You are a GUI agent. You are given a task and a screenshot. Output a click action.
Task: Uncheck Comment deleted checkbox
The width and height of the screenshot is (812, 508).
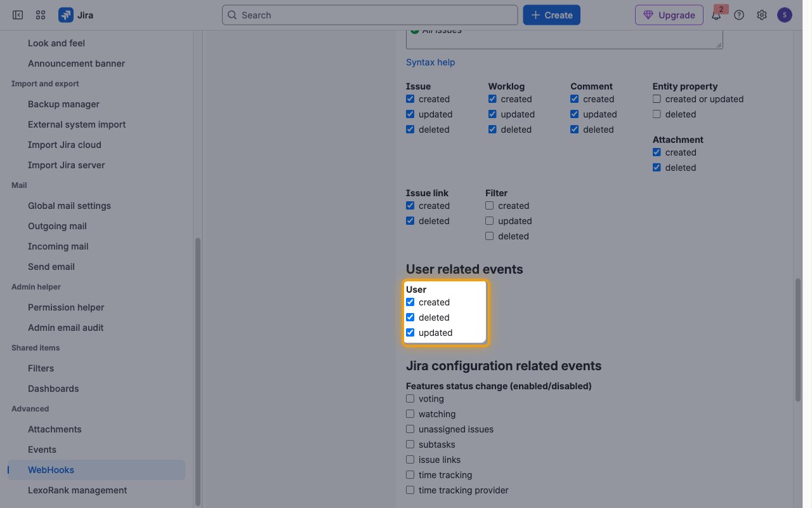tap(574, 130)
